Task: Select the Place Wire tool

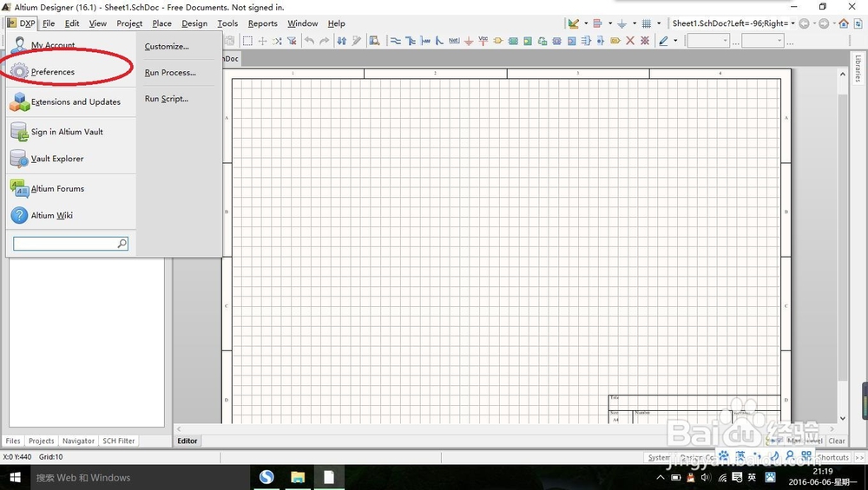Action: (395, 41)
